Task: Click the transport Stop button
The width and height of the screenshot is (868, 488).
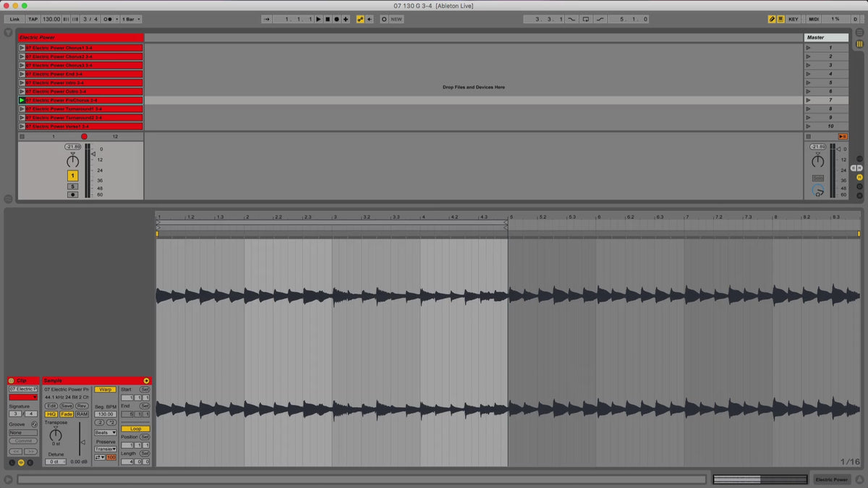Action: (327, 20)
